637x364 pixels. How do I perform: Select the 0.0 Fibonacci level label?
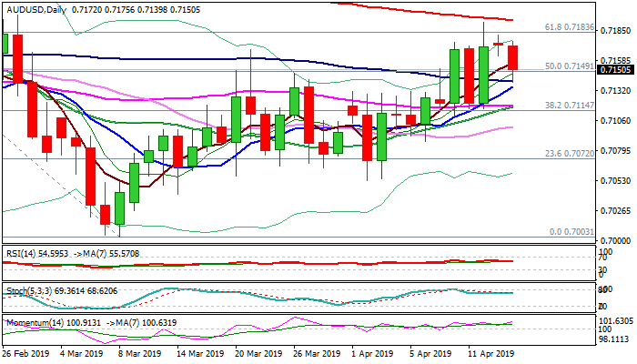[573, 232]
